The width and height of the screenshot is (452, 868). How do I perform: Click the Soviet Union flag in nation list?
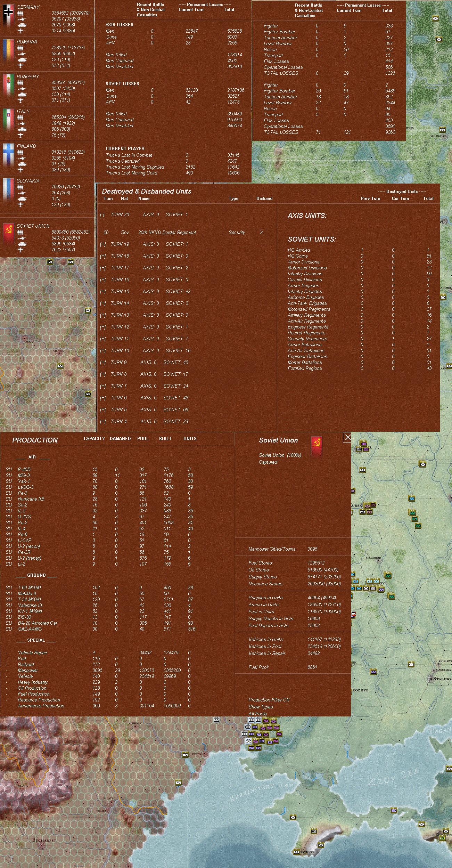coord(8,234)
